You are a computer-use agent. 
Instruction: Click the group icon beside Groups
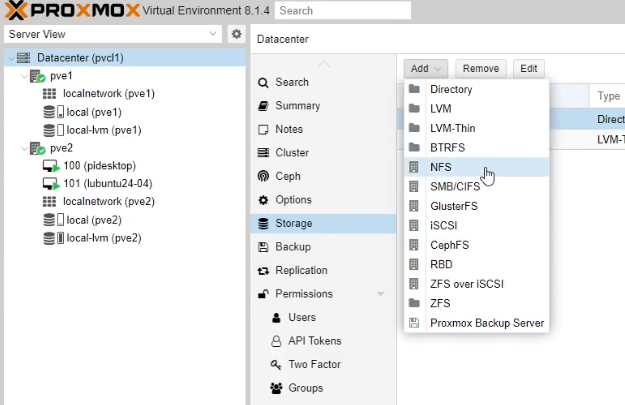click(276, 388)
